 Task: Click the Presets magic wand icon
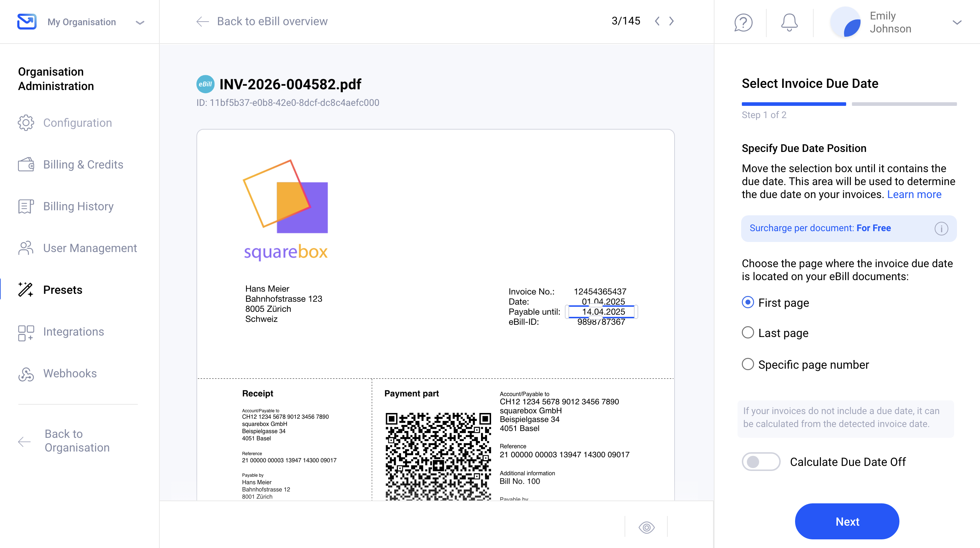coord(26,290)
